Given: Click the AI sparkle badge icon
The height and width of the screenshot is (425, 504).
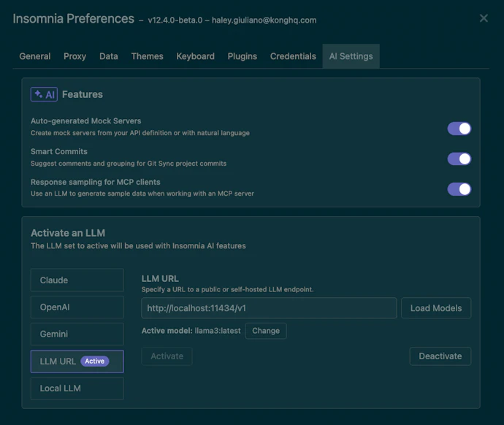Looking at the screenshot, I should 44,94.
